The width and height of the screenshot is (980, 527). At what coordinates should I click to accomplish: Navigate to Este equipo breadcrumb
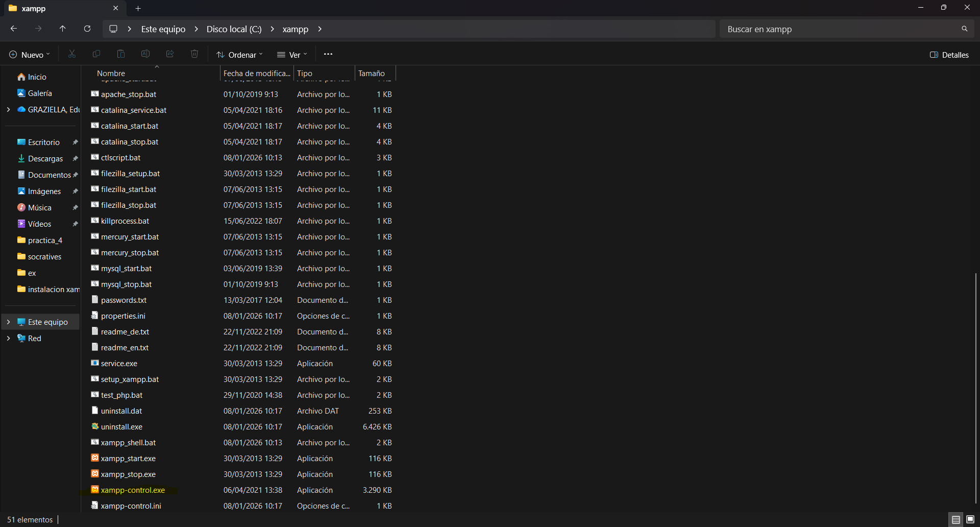[163, 29]
